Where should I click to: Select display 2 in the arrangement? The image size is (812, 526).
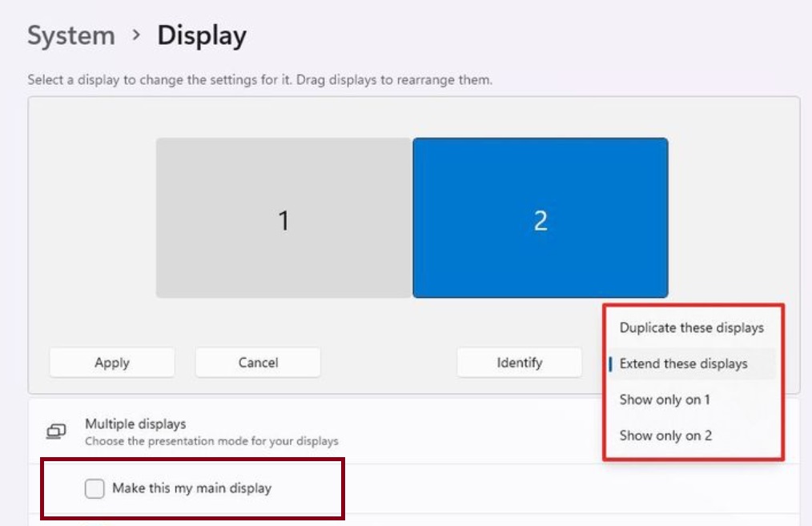point(540,218)
